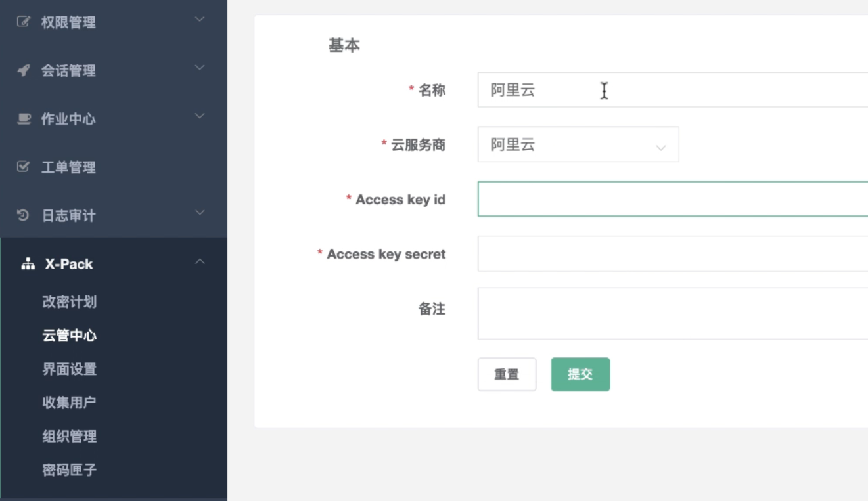This screenshot has height=501, width=868.
Task: Click the 作业中心 coffee cup icon
Action: point(24,119)
